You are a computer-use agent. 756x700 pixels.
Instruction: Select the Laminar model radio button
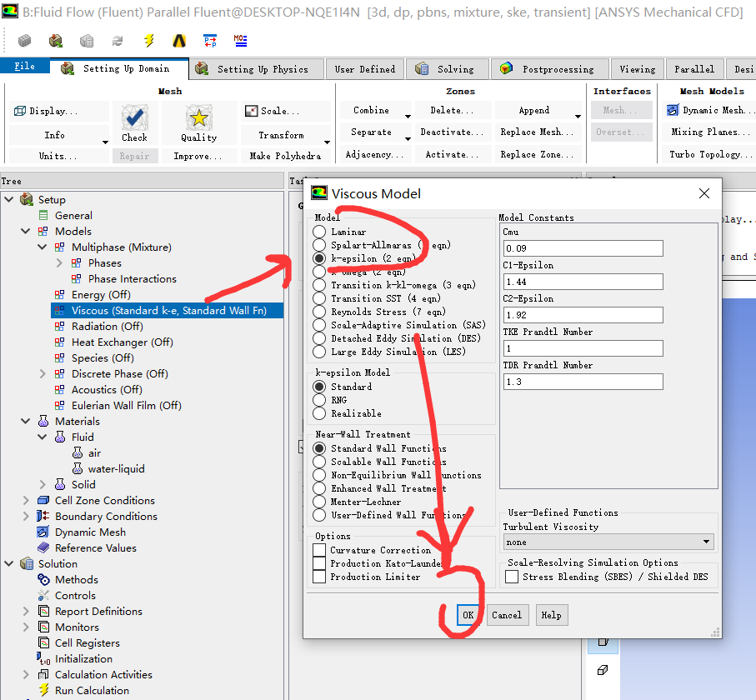click(319, 232)
